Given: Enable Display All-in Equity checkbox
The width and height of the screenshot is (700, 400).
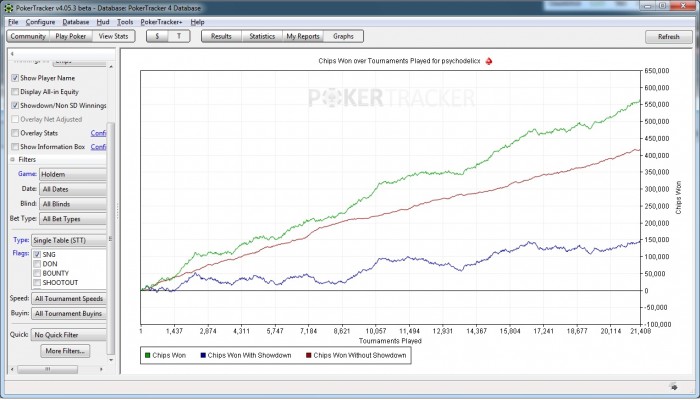Looking at the screenshot, I should tap(15, 92).
